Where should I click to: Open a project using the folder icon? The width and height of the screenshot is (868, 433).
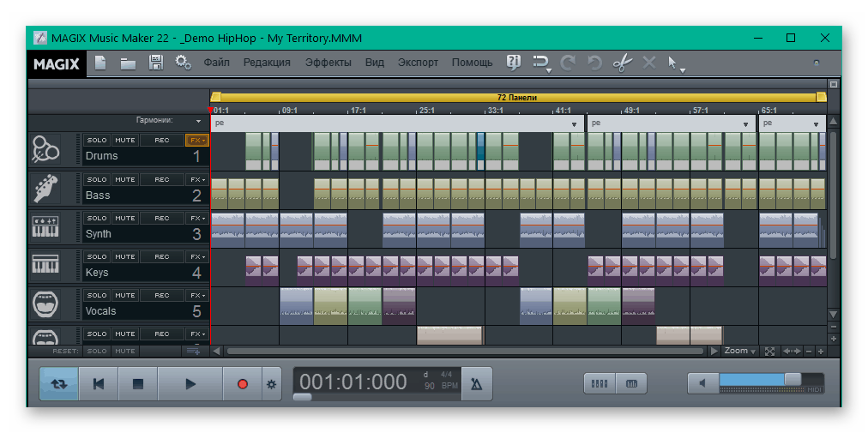coord(128,63)
